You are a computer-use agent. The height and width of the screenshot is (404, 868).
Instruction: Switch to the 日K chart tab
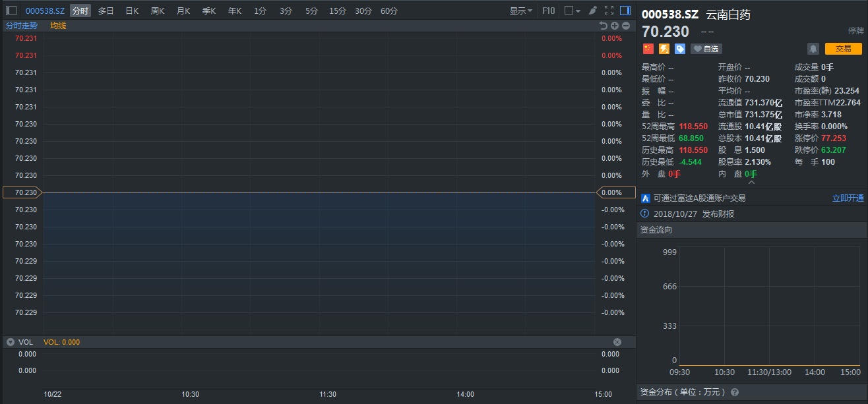point(132,11)
